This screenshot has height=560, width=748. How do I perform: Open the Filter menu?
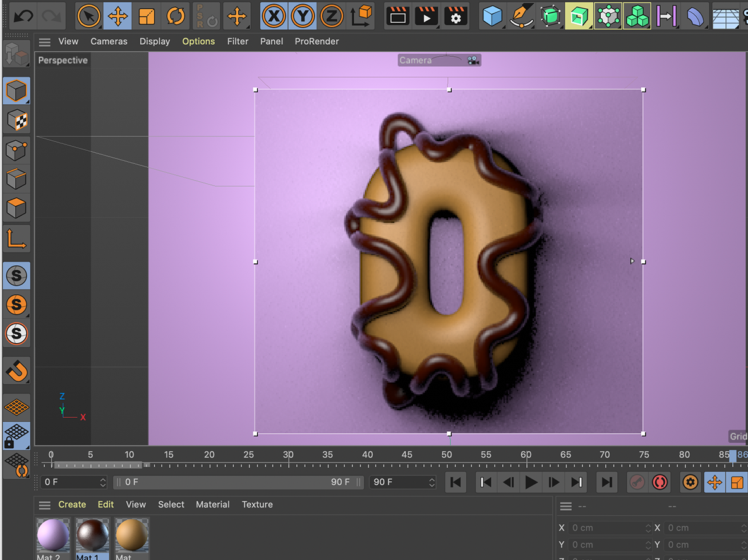[x=238, y=42]
